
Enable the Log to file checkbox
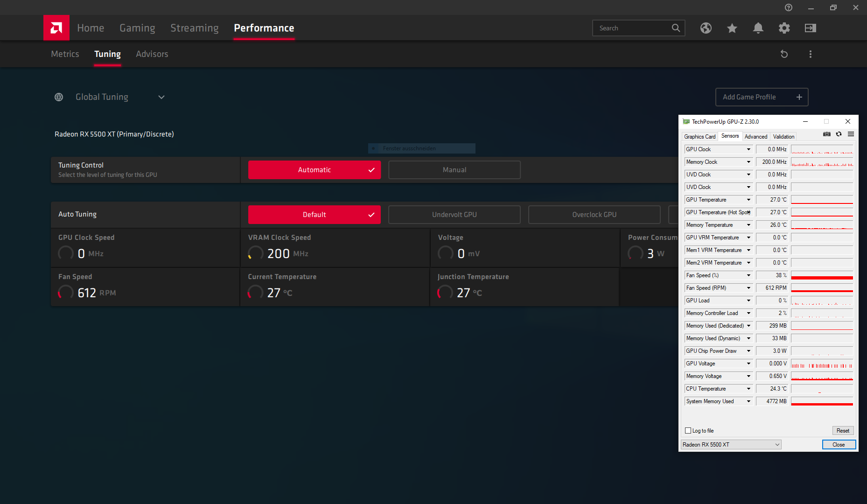[x=688, y=431]
